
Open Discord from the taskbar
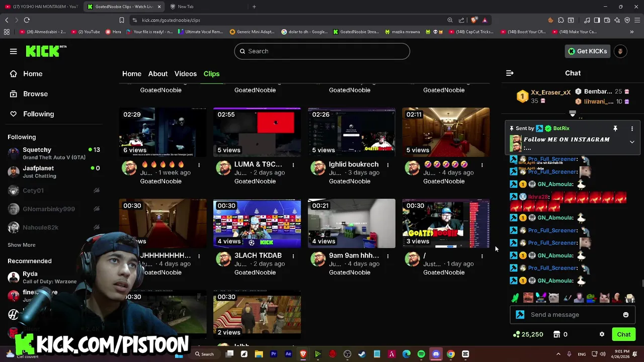(x=436, y=354)
